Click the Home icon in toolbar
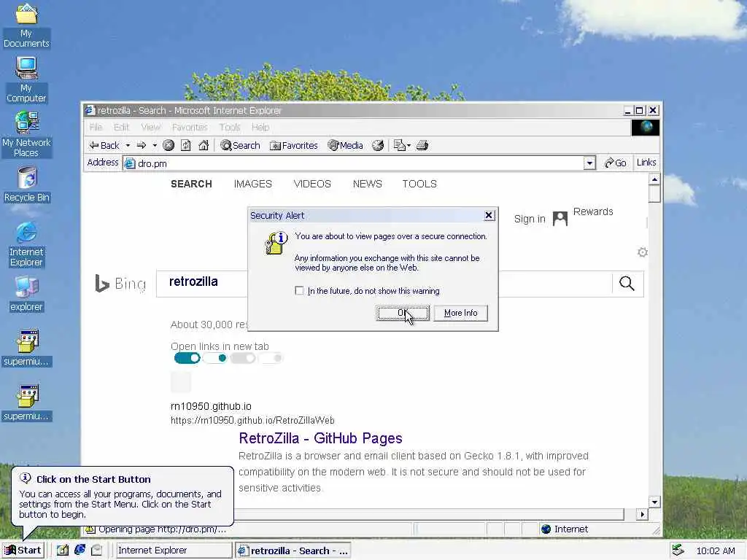747x560 pixels. click(204, 146)
